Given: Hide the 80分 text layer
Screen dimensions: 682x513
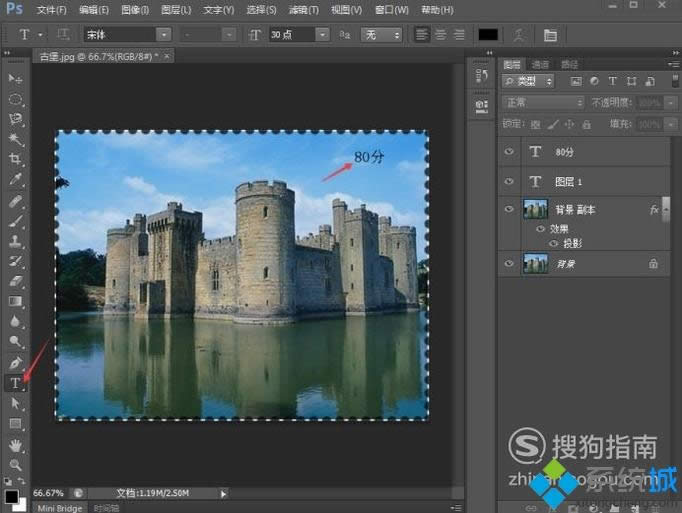Looking at the screenshot, I should coord(509,151).
